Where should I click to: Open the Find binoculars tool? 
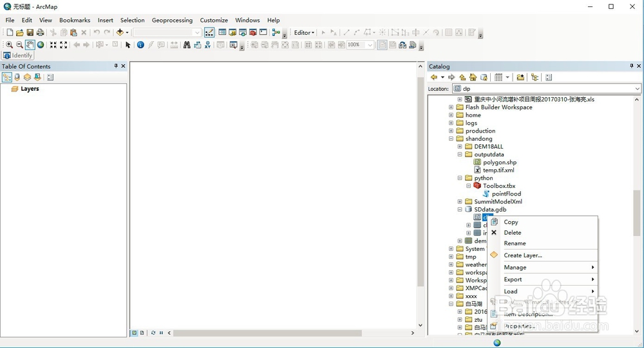(187, 45)
